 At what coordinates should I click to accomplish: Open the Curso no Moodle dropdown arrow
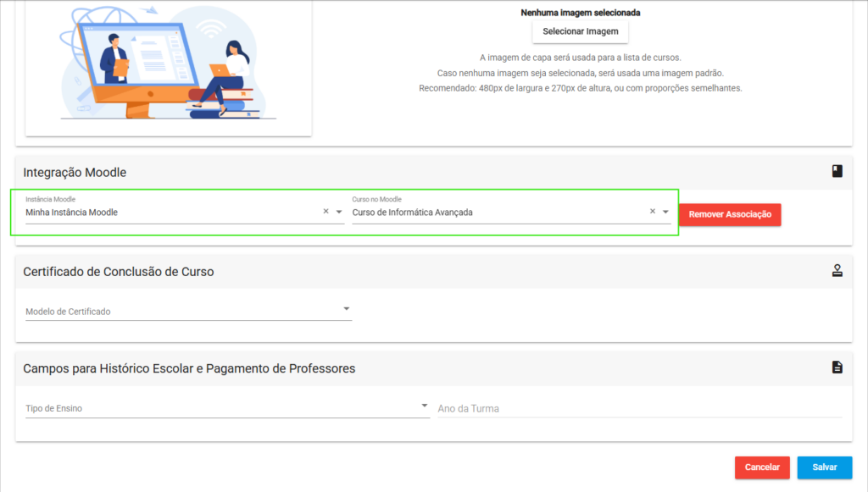point(665,212)
